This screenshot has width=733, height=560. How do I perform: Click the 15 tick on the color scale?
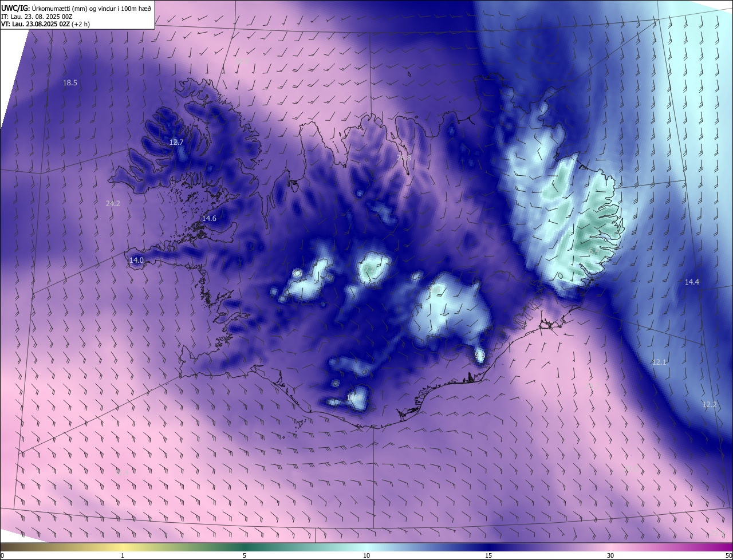coord(488,555)
